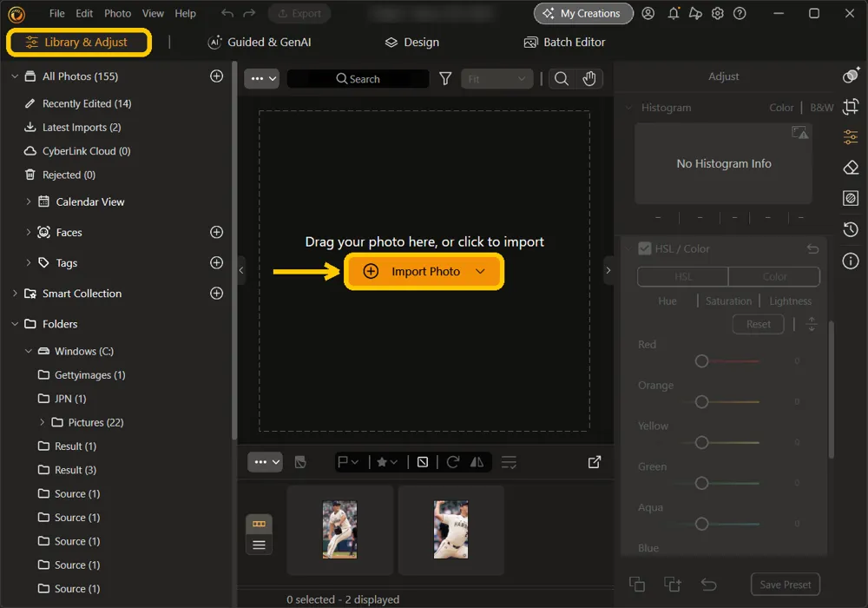Adjust the Red hue slider handle
The height and width of the screenshot is (608, 868).
[701, 361]
